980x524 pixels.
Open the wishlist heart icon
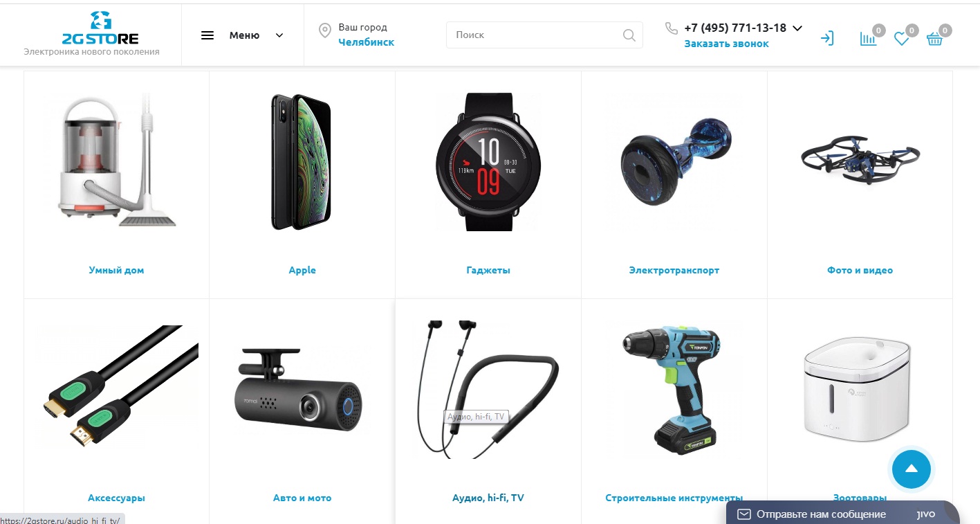(x=901, y=39)
